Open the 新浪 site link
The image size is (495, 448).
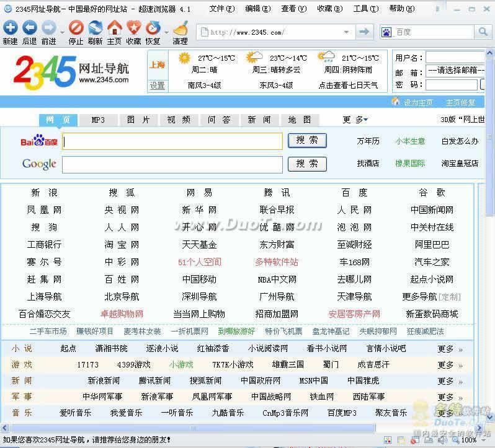click(44, 193)
